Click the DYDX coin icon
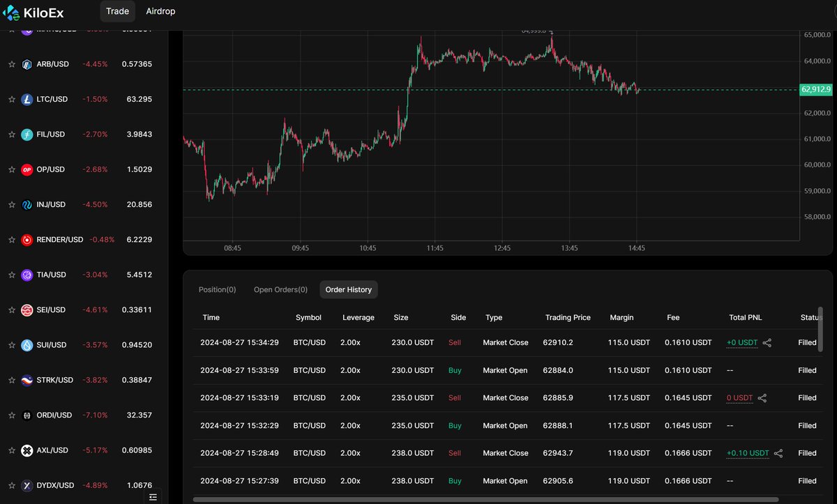This screenshot has height=504, width=837. (x=27, y=485)
